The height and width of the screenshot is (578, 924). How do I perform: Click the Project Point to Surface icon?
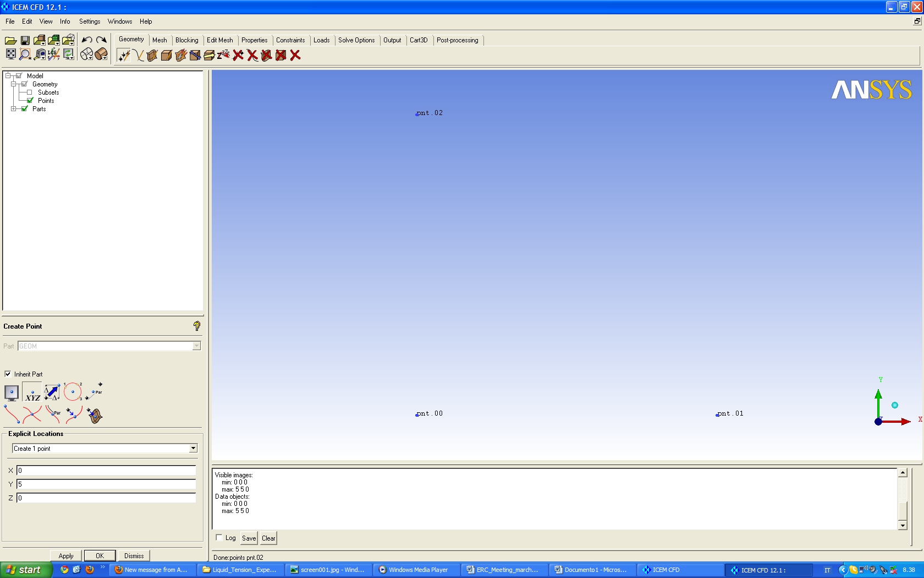(95, 415)
